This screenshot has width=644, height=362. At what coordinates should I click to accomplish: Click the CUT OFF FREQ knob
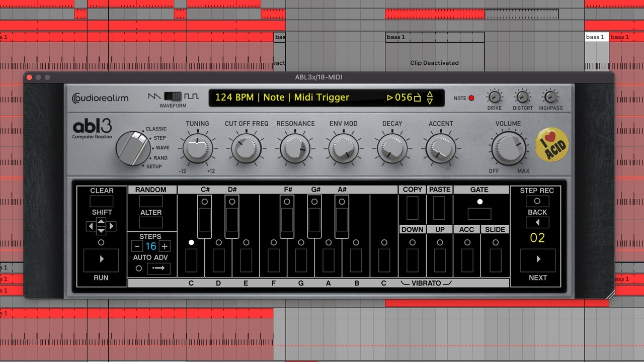(247, 149)
